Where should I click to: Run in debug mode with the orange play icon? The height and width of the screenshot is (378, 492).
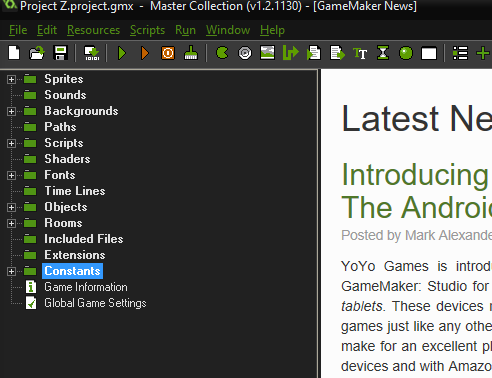click(x=145, y=53)
